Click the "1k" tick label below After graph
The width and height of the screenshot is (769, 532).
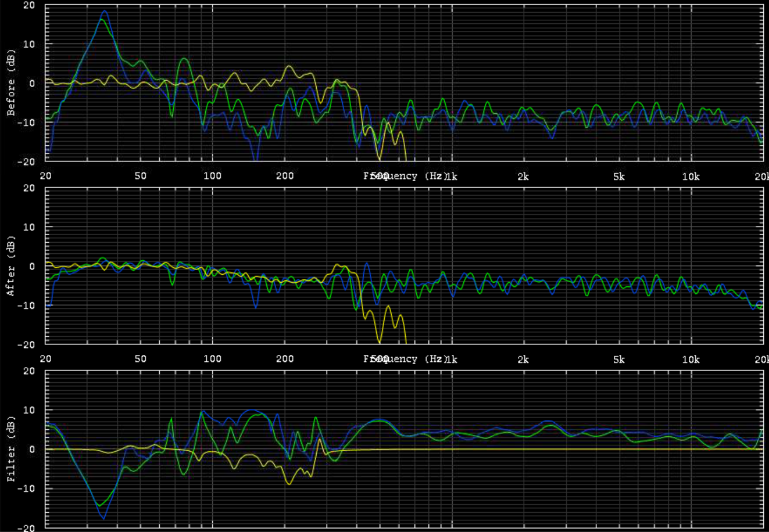[x=451, y=359]
